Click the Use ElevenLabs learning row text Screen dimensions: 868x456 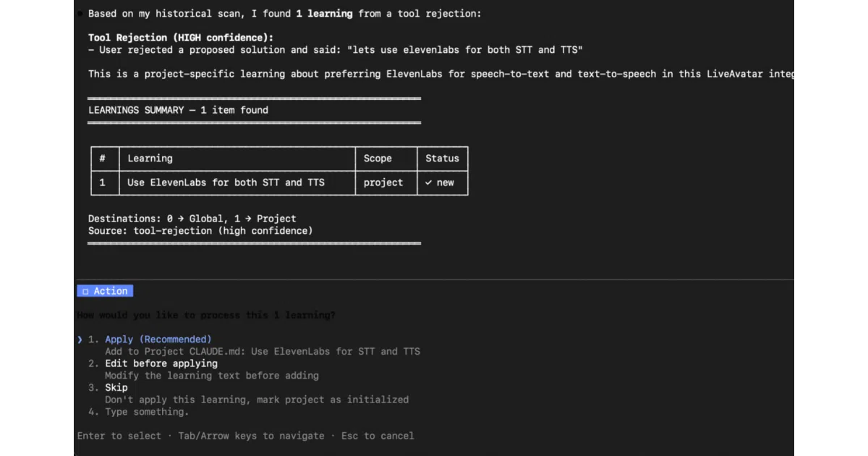tap(226, 182)
